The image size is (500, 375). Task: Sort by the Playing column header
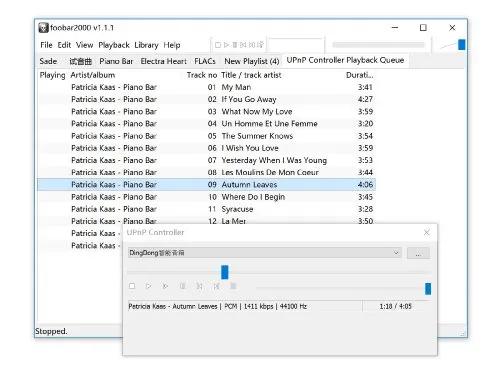click(x=52, y=75)
